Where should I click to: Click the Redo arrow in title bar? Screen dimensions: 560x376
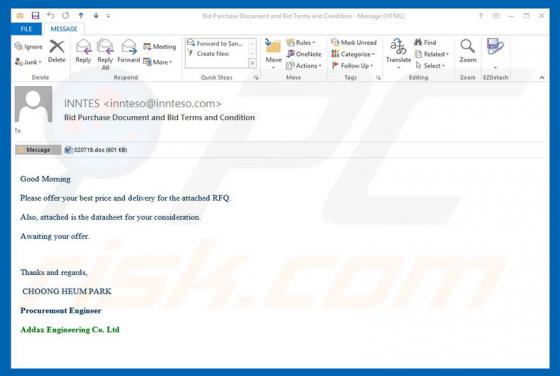65,15
